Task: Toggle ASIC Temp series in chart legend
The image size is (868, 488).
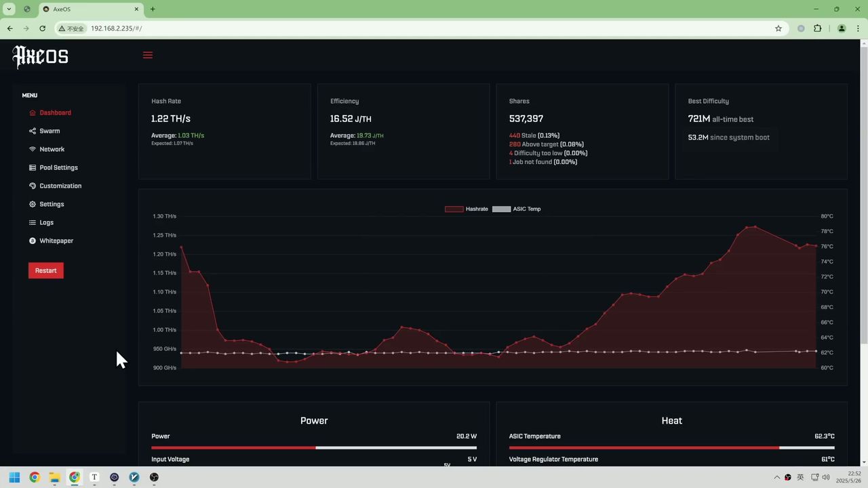Action: (x=517, y=209)
